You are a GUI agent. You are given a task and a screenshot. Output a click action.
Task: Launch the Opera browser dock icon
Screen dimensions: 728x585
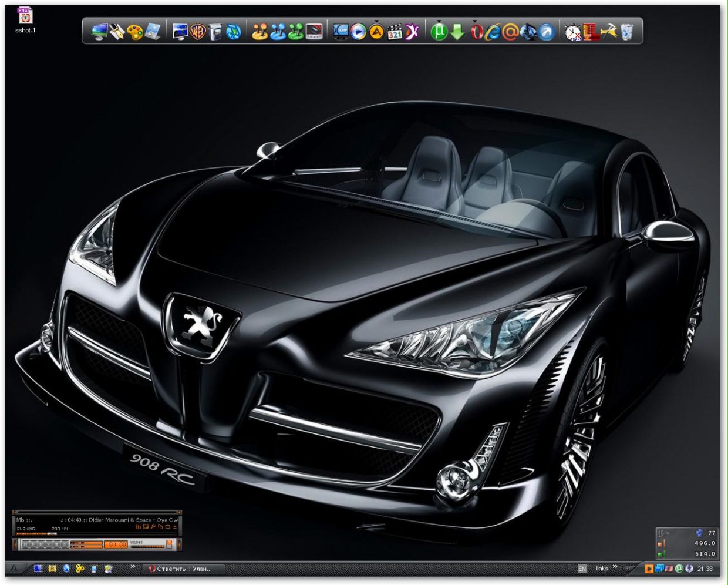[x=476, y=32]
